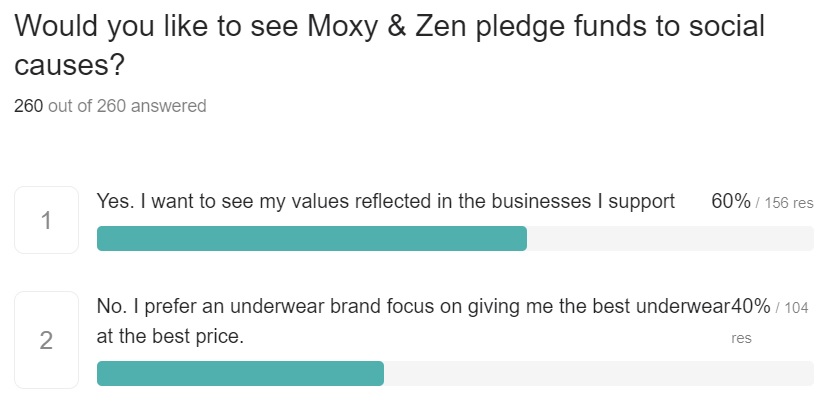Viewport: 828px width, 409px height.
Task: Click the 40% percentage label
Action: [x=750, y=306]
